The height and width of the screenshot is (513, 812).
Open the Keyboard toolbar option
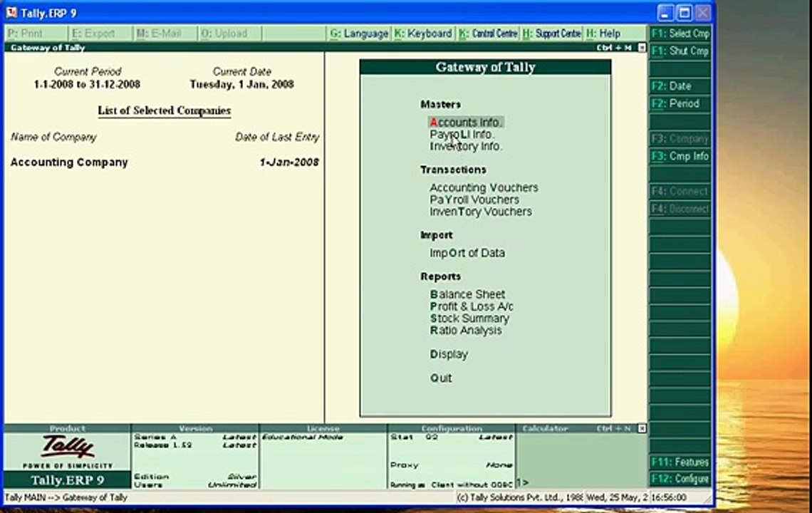tap(423, 33)
